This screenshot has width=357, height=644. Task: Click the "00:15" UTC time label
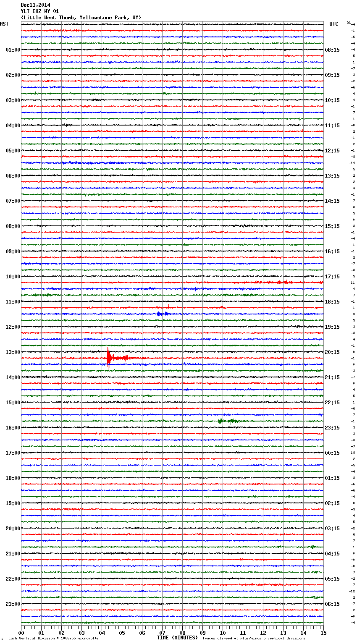332,453
